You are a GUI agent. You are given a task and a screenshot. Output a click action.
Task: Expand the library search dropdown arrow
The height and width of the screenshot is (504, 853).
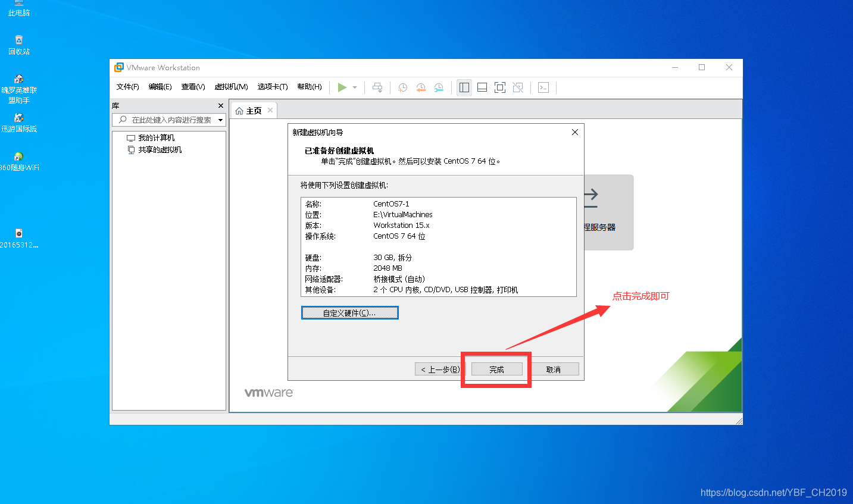point(221,120)
